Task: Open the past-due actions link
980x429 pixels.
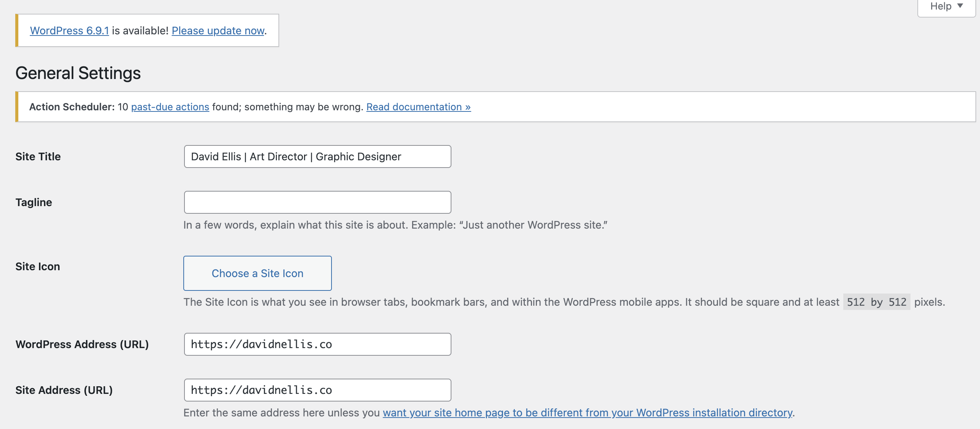Action: [x=170, y=107]
